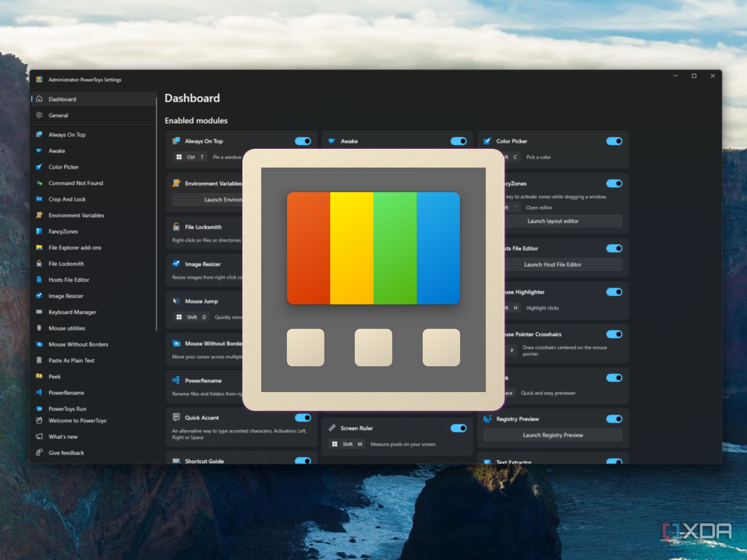This screenshot has height=560, width=747.
Task: Select File Locksmith in the sidebar
Action: tap(93, 264)
